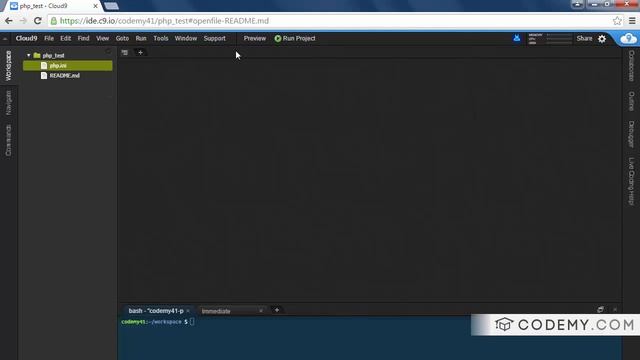This screenshot has width=640, height=360.
Task: Open the Edit menu
Action: tap(65, 38)
